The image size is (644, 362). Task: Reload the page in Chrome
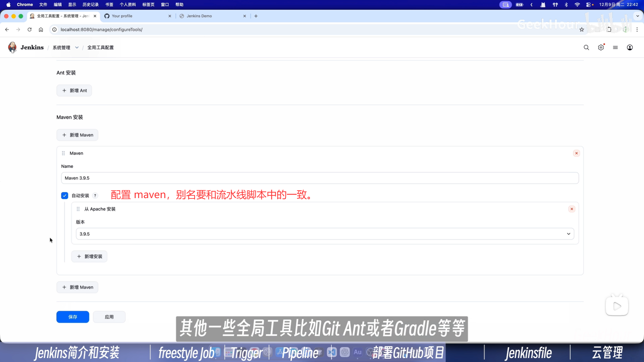pyautogui.click(x=30, y=29)
